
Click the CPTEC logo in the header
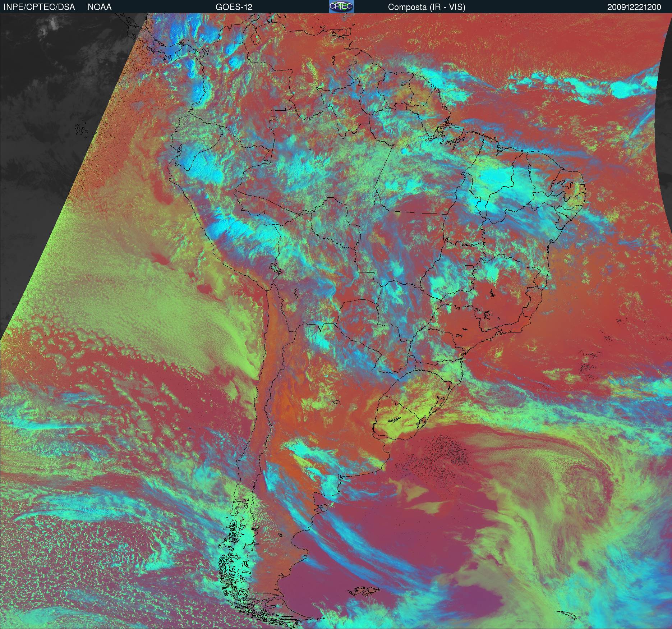(341, 6)
